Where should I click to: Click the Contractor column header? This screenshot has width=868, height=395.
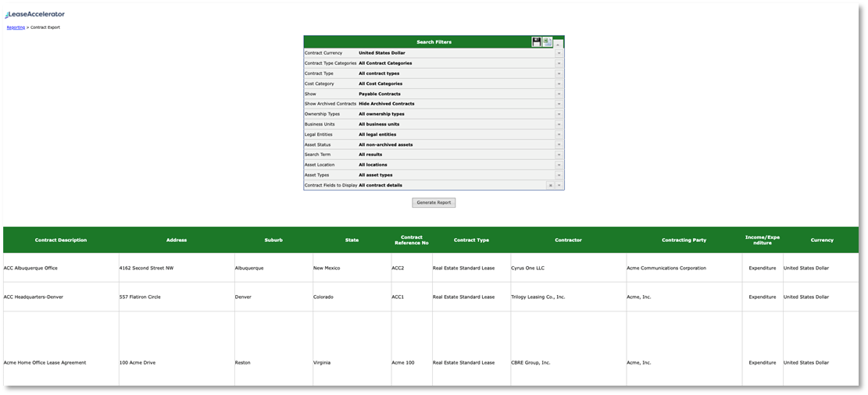569,240
